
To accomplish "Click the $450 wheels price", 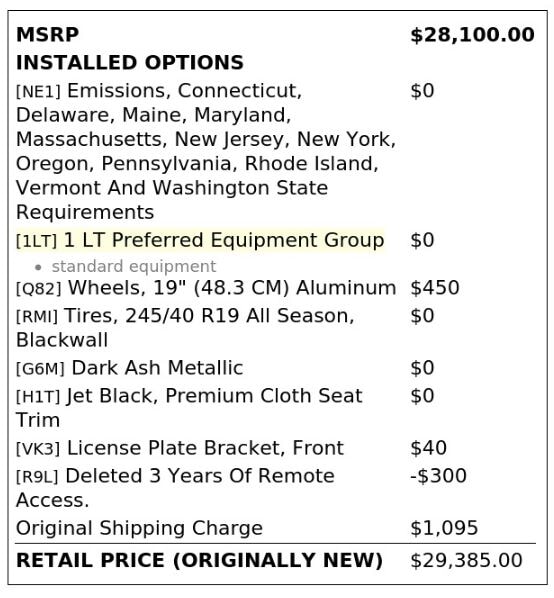I will pyautogui.click(x=435, y=288).
